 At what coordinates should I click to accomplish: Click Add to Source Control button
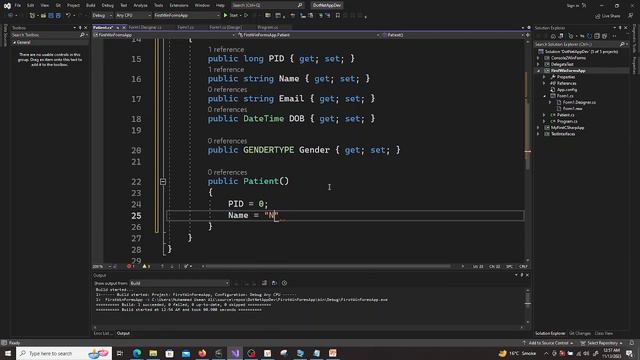point(548,343)
